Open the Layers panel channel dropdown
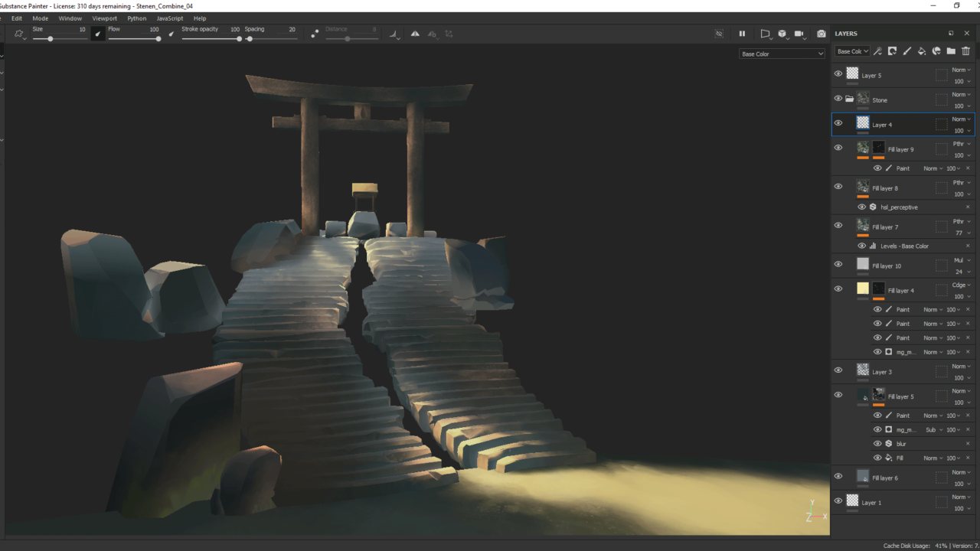Screen dimensions: 980x551 [x=852, y=51]
